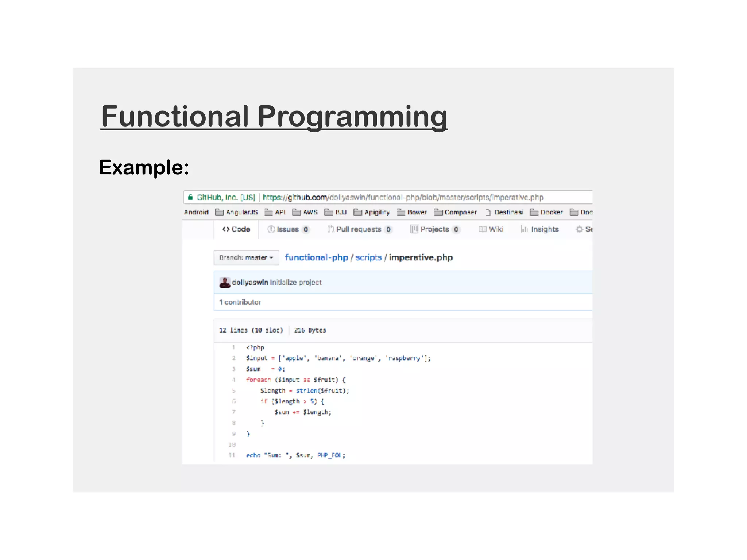Open the Bower bookmark folder
Image resolution: width=747 pixels, height=560 pixels.
pos(412,212)
